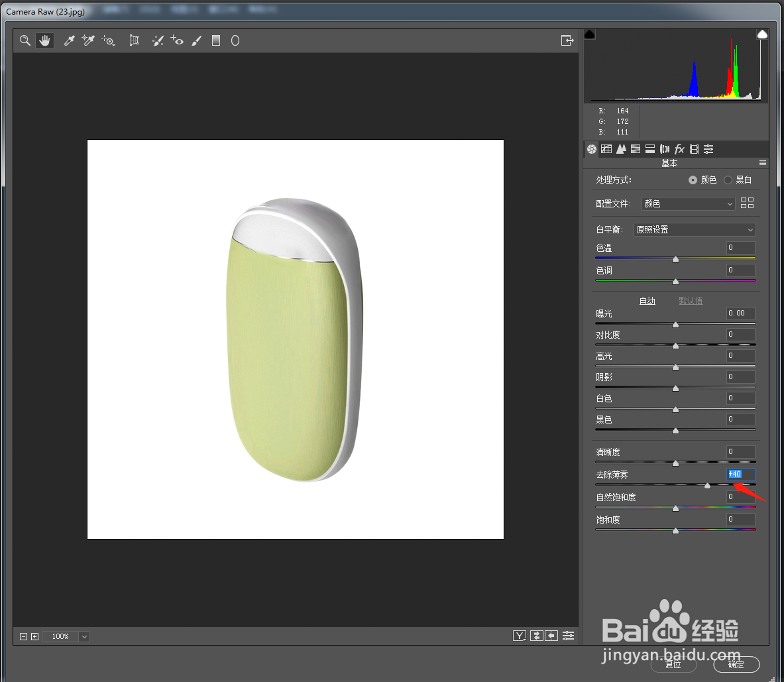
Task: Open the 100% zoom level dropdown
Action: (x=84, y=636)
